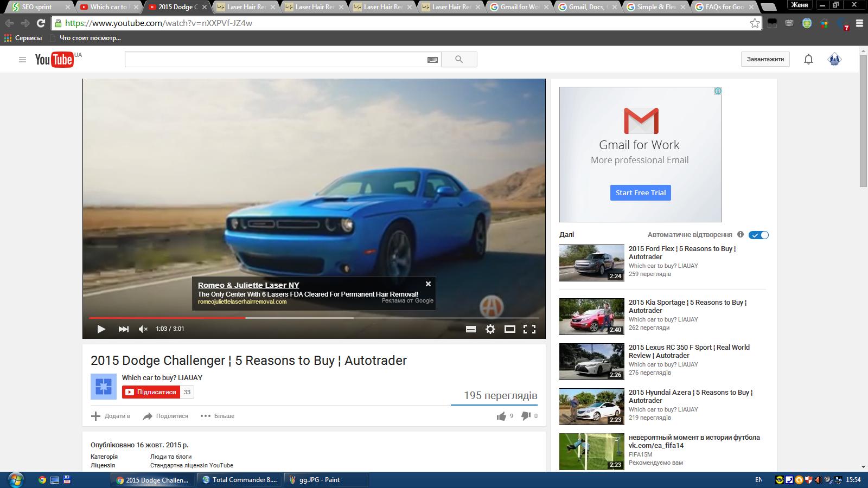Click the magnifier search button
Image resolution: width=868 pixels, height=488 pixels.
click(x=459, y=60)
